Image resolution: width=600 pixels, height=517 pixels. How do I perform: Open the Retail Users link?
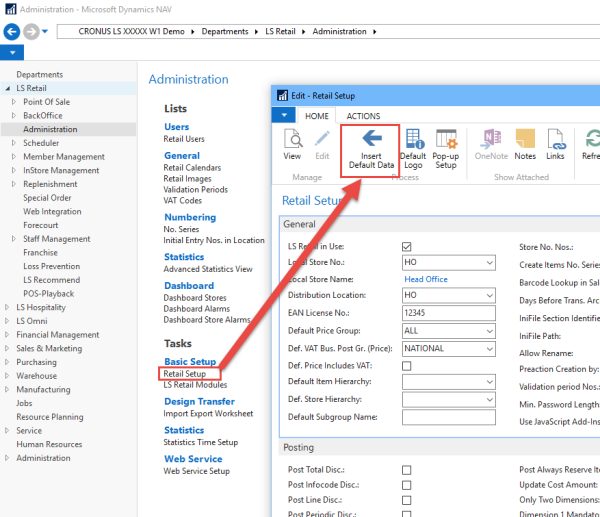click(184, 139)
